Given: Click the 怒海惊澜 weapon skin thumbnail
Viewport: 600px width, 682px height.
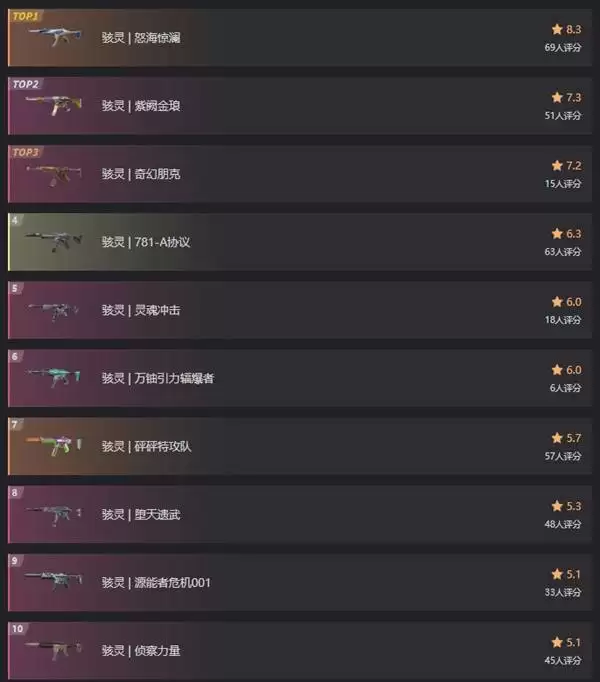Looking at the screenshot, I should click(x=55, y=37).
